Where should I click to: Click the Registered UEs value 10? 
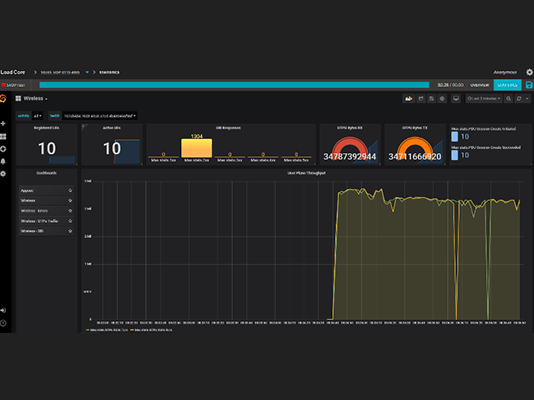click(x=47, y=148)
